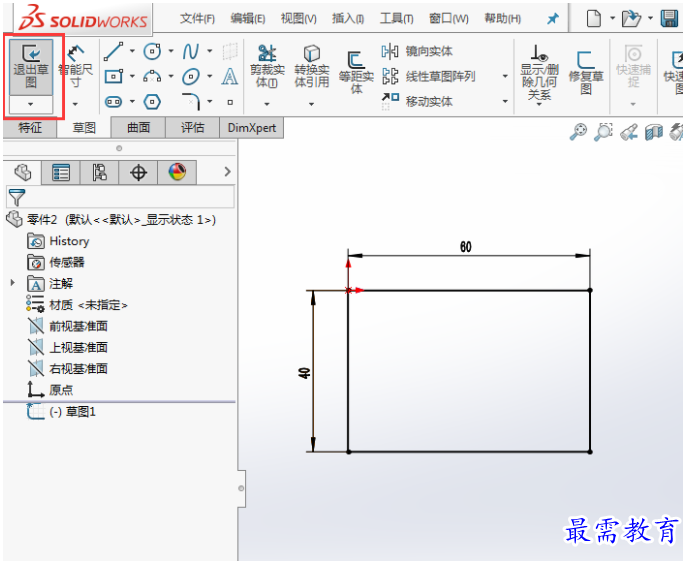Image resolution: width=687 pixels, height=562 pixels.
Task: Click 移动实体 Move Entities
Action: click(417, 101)
